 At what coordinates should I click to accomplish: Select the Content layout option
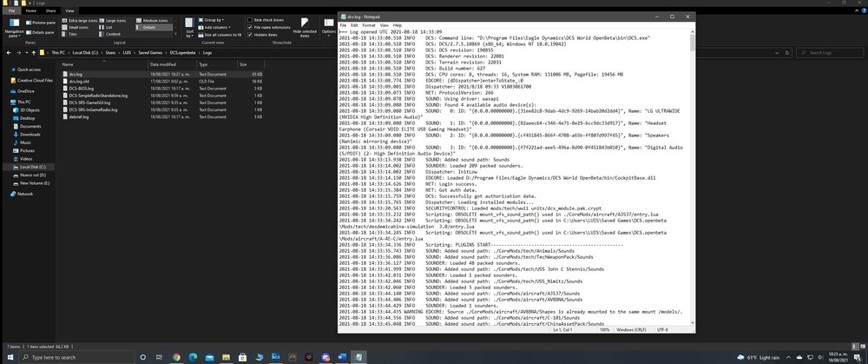(x=110, y=34)
